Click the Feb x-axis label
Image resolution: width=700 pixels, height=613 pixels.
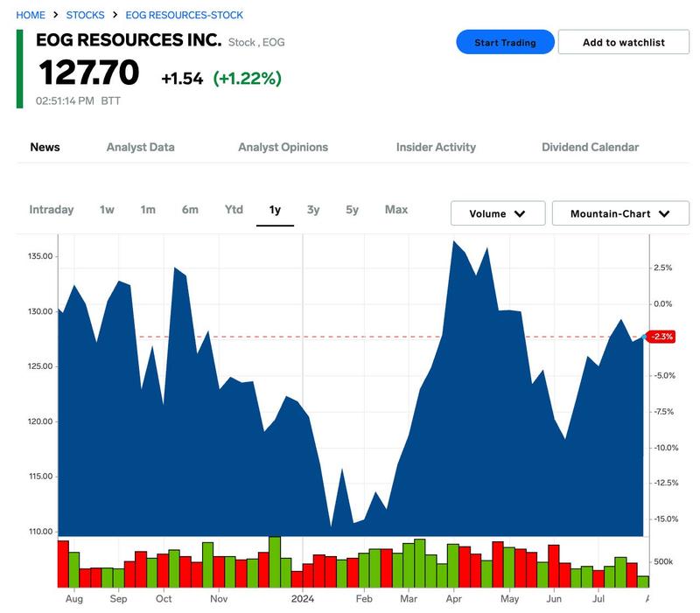[364, 599]
